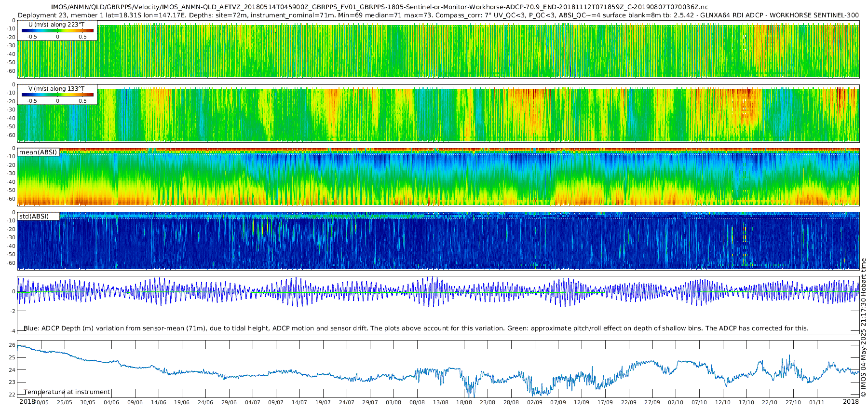The height and width of the screenshot is (410, 868).
Task: Select the 04/07 date on time axis
Action: pyautogui.click(x=252, y=402)
